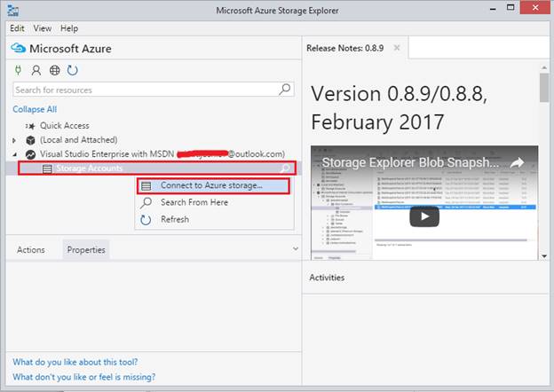The width and height of the screenshot is (554, 392).
Task: Click the 'Version 0.8.9/0.8.8, February 2017' heading
Action: click(399, 107)
